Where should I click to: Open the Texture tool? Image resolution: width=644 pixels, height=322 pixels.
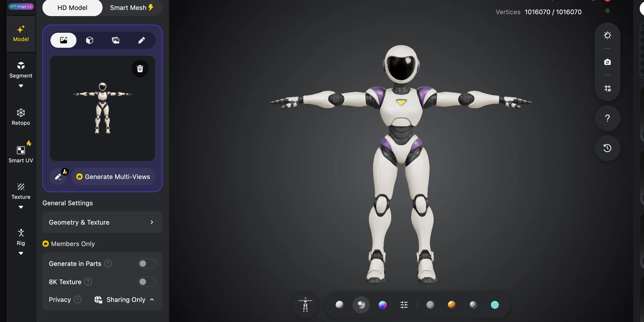tap(21, 192)
